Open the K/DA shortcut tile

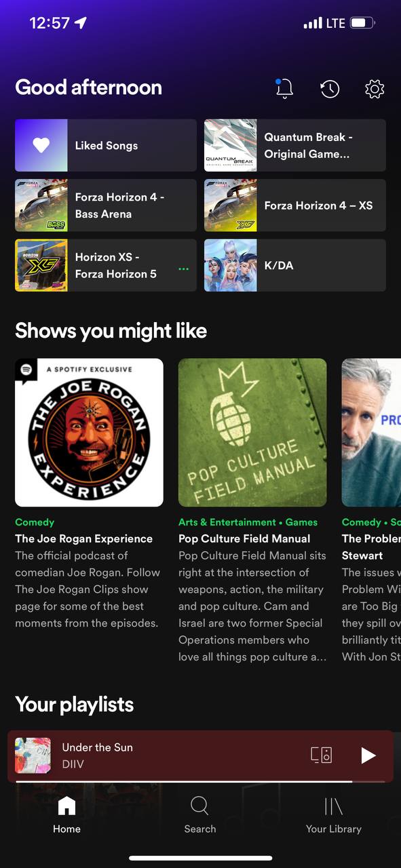[x=295, y=265]
